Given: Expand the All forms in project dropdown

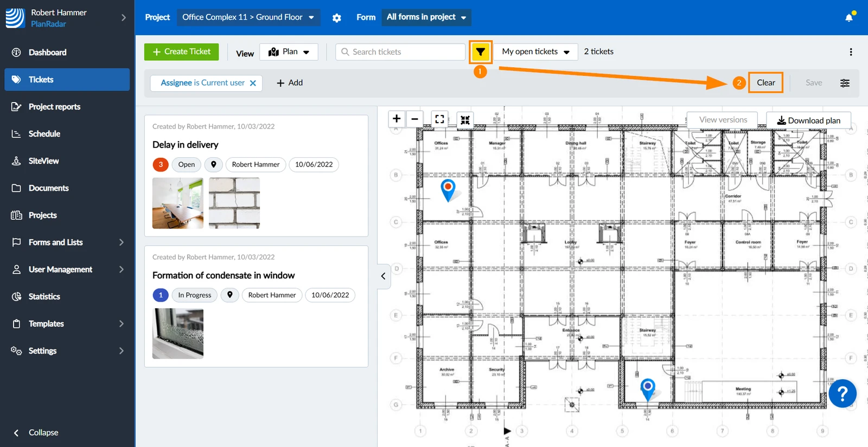Looking at the screenshot, I should pyautogui.click(x=426, y=17).
